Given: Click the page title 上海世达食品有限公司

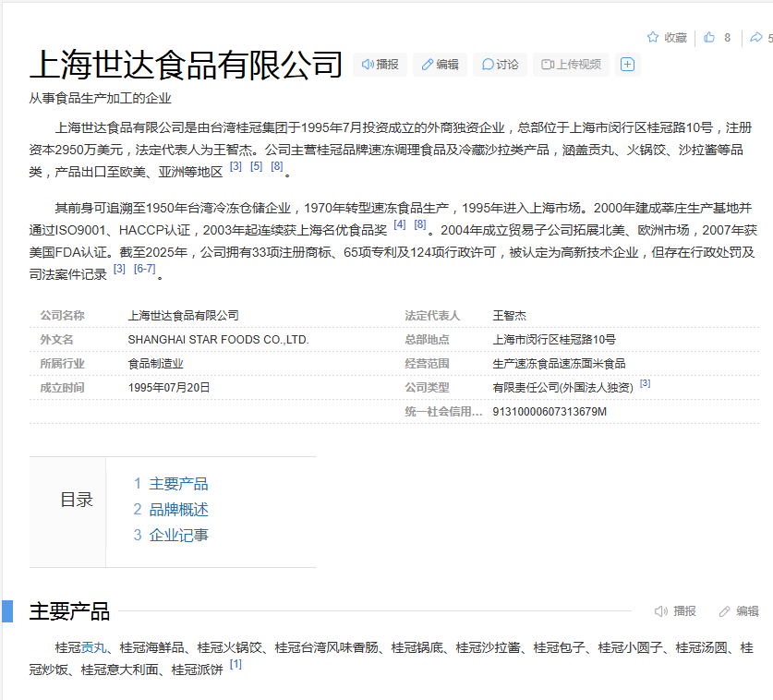Looking at the screenshot, I should (186, 65).
